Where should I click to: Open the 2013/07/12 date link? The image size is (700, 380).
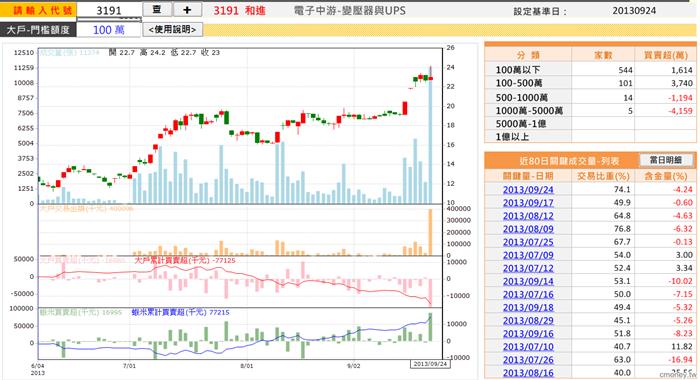pyautogui.click(x=528, y=268)
